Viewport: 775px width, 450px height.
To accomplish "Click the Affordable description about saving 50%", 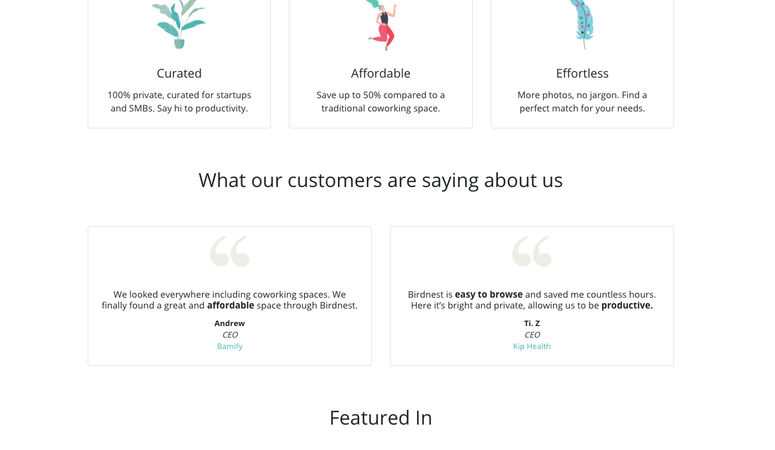I will (381, 101).
